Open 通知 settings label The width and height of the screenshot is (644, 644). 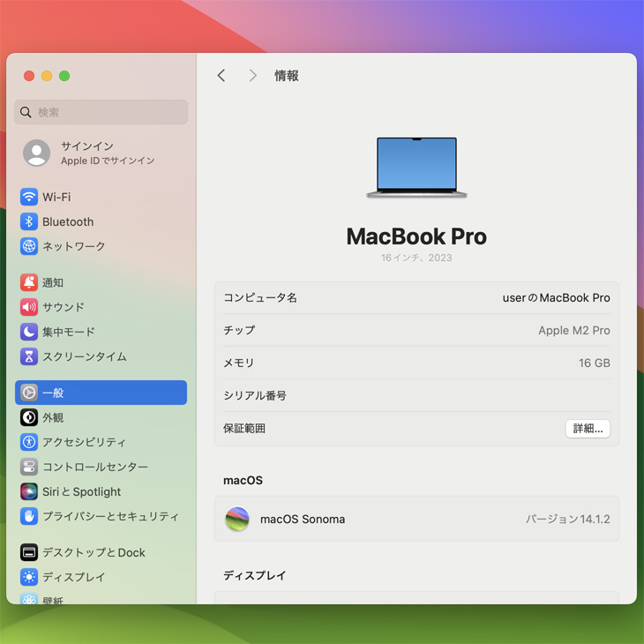(x=53, y=282)
